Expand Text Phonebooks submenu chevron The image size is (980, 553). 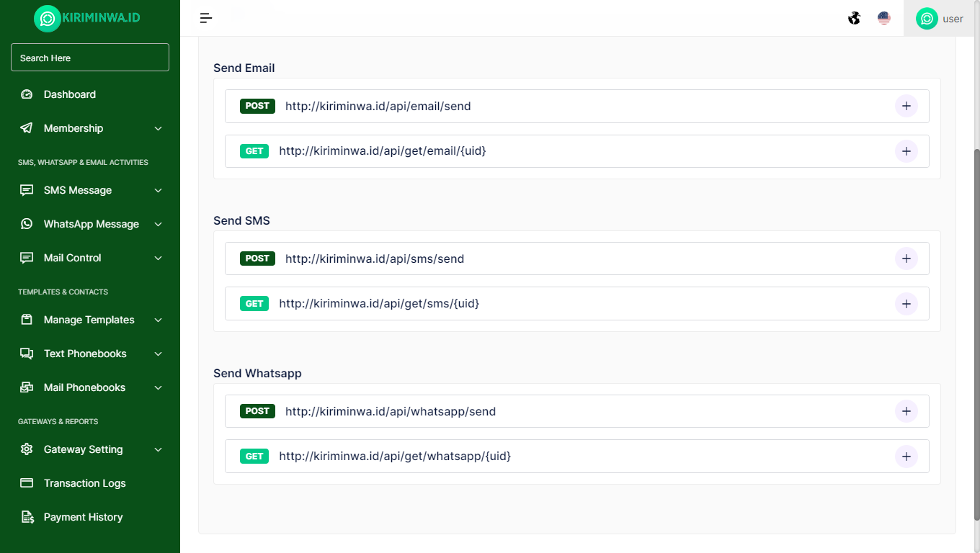pos(159,354)
